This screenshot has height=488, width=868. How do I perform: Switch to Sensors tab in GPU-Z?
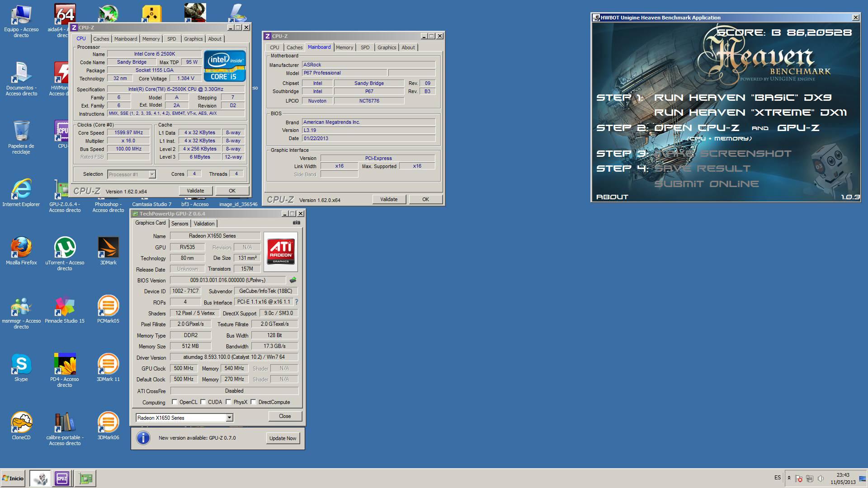(x=180, y=224)
